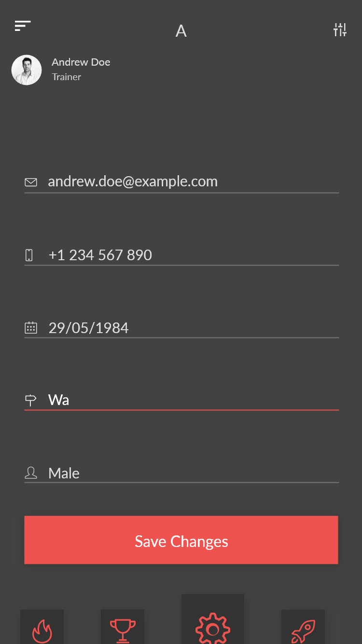The width and height of the screenshot is (362, 644).
Task: Click the Save Changes button
Action: [x=181, y=540]
